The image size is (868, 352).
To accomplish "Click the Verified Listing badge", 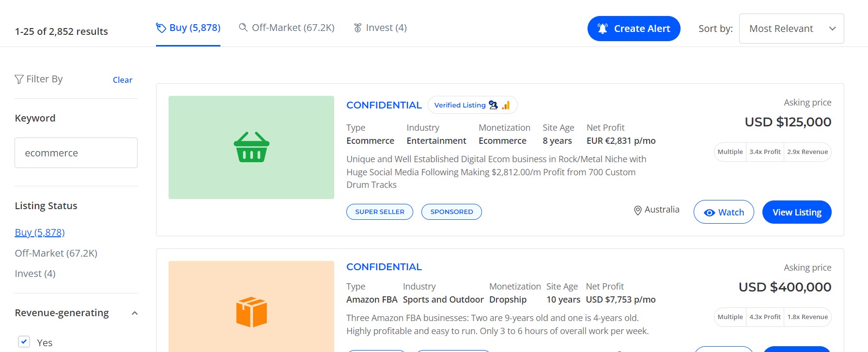I will click(472, 105).
